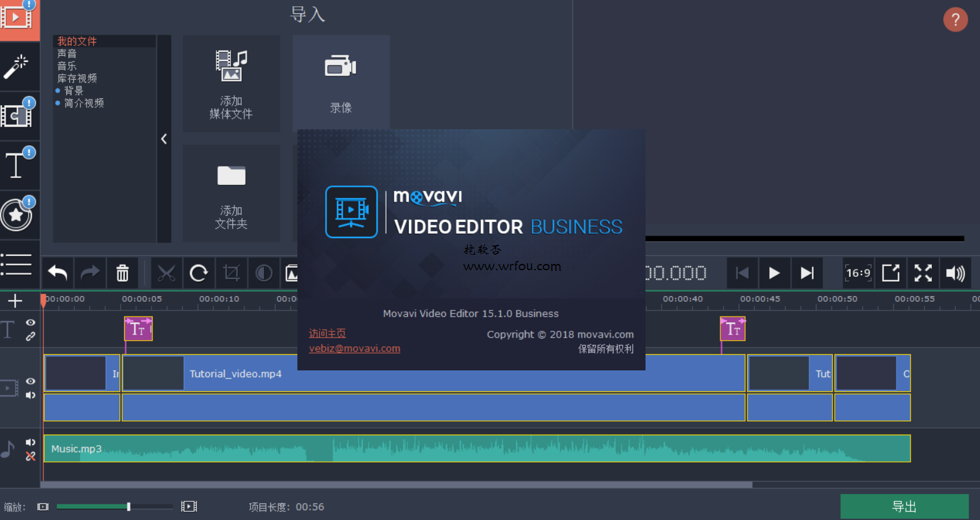Mute the audio track speaker

[30, 442]
